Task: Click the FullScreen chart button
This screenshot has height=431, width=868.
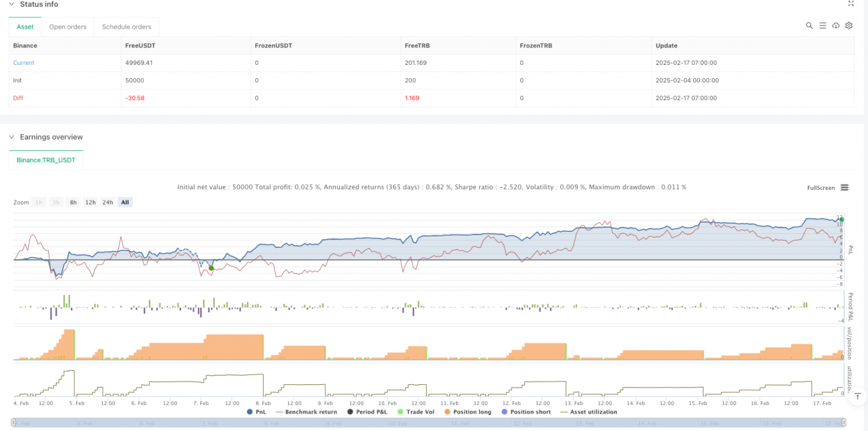Action: coord(821,188)
